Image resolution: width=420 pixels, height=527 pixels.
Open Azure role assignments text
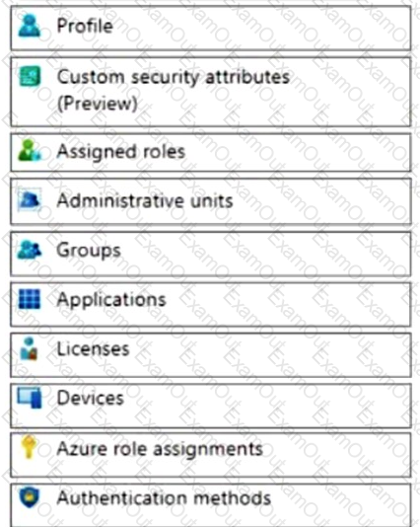click(x=160, y=449)
